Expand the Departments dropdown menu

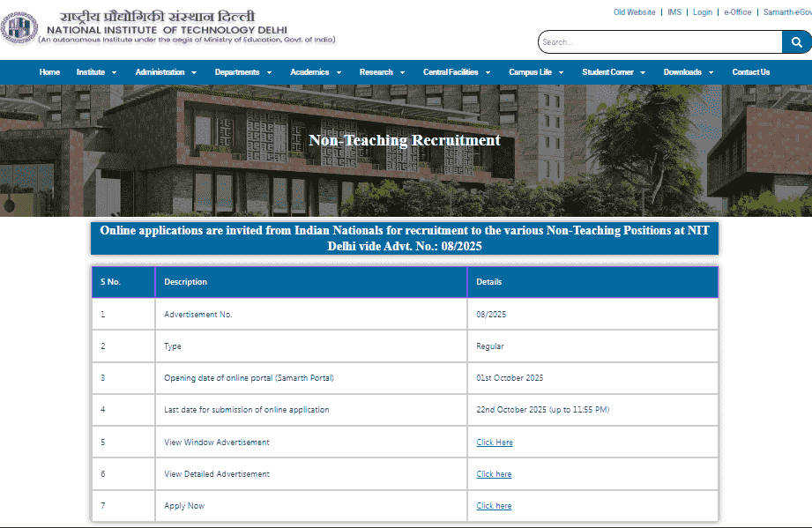pos(242,72)
